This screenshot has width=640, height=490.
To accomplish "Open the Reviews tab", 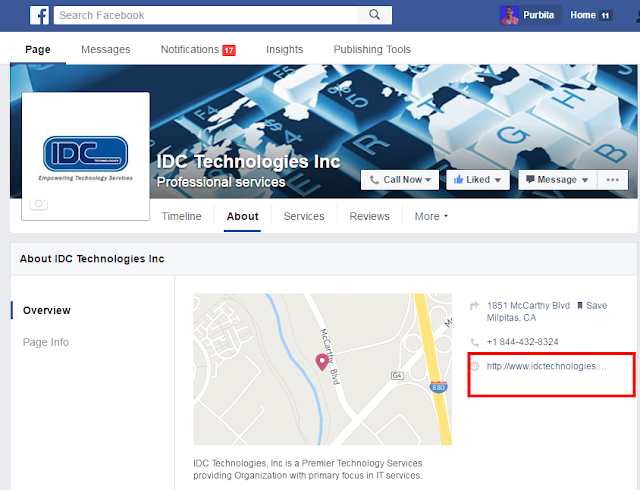I will (369, 216).
